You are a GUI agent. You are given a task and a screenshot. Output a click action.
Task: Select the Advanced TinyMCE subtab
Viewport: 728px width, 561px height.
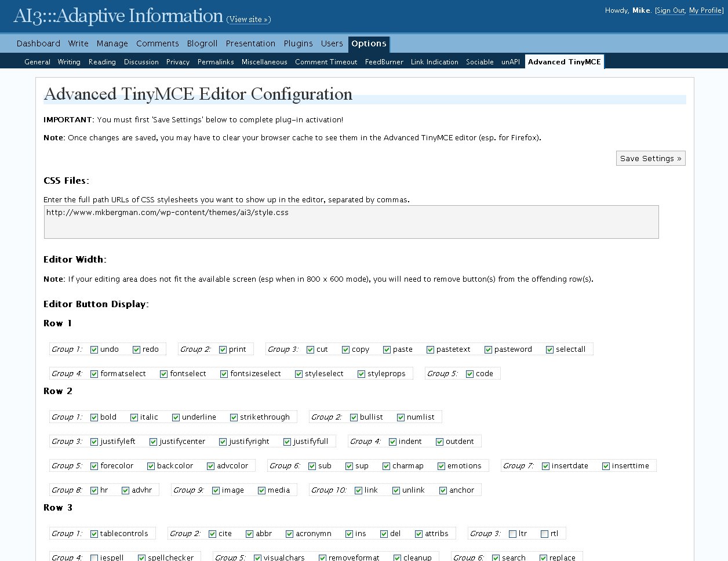click(x=565, y=62)
